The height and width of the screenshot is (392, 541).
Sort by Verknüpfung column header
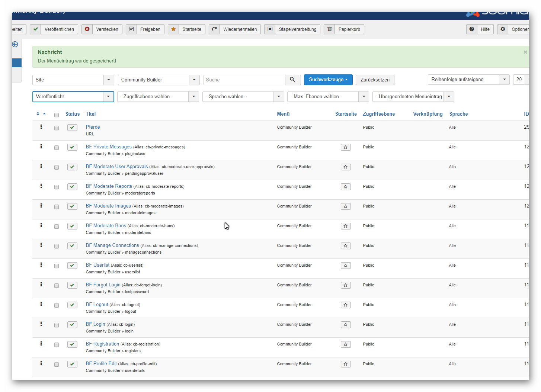428,114
